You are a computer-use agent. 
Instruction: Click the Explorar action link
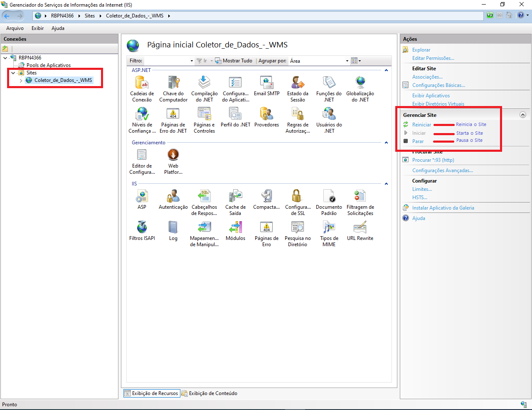421,50
